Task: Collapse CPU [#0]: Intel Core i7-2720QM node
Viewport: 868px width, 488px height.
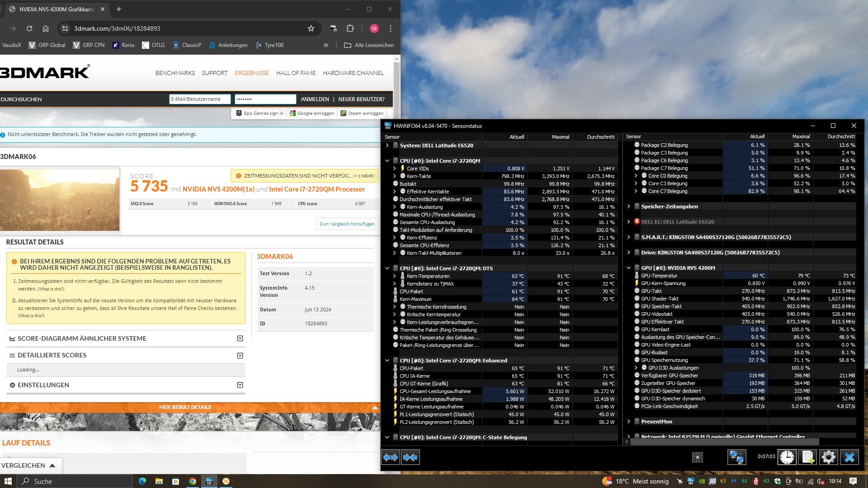Action: click(x=387, y=161)
